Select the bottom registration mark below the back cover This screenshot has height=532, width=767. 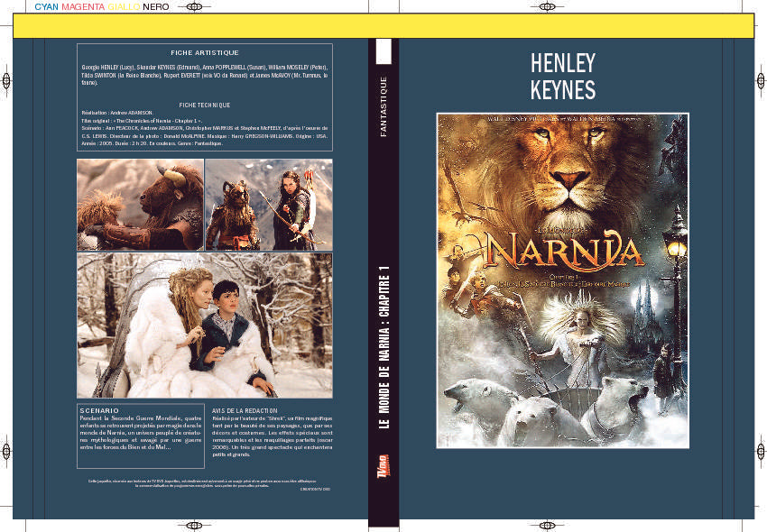194,526
